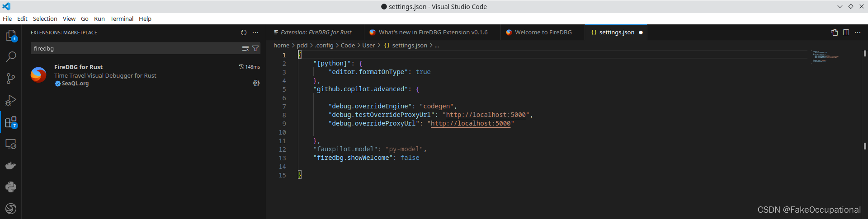Open the Help menu
The width and height of the screenshot is (868, 219).
[x=145, y=19]
